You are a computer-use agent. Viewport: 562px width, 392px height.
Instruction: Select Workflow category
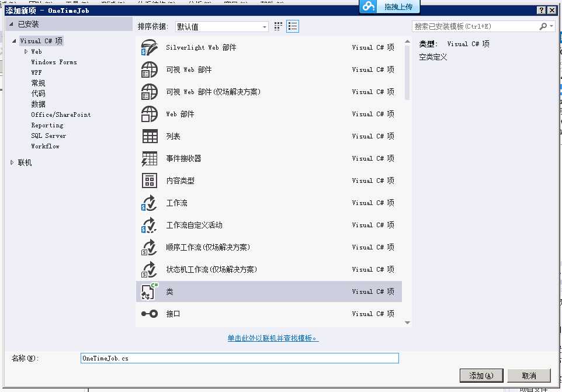[45, 146]
